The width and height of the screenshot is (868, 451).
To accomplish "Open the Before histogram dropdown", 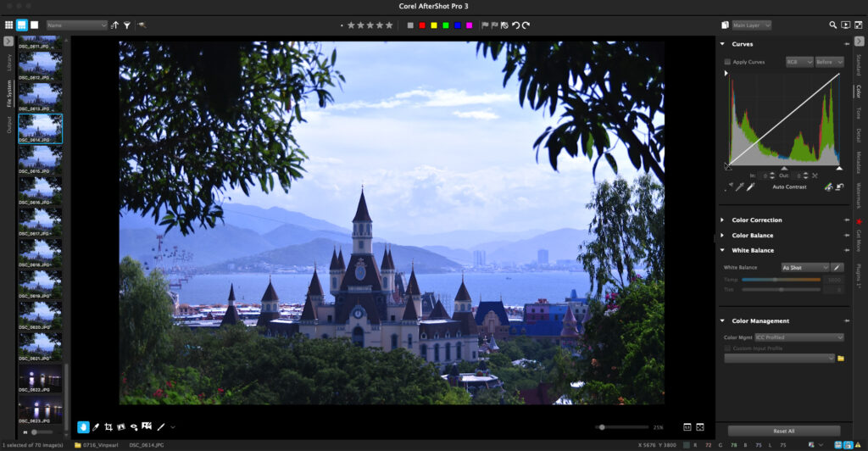I will click(829, 62).
